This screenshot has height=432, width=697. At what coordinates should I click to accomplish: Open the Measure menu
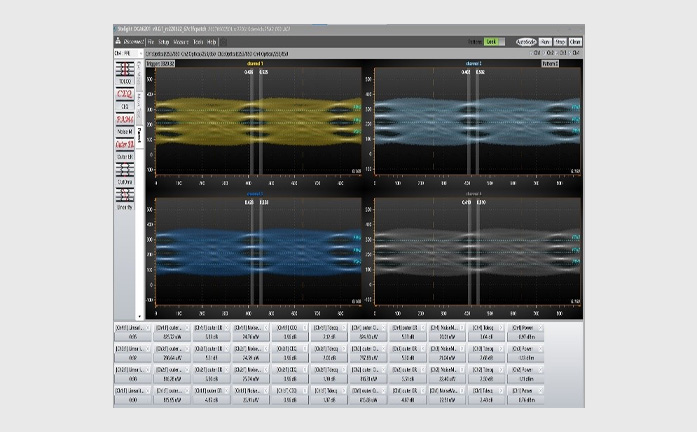click(x=181, y=42)
